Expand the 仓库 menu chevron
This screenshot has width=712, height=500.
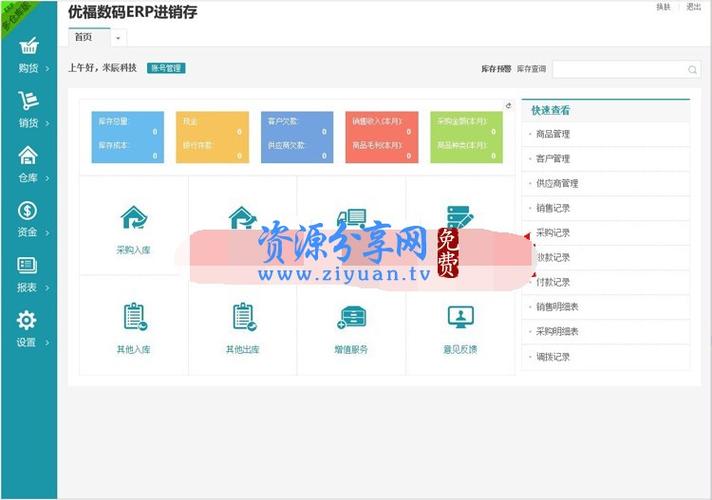pos(47,178)
